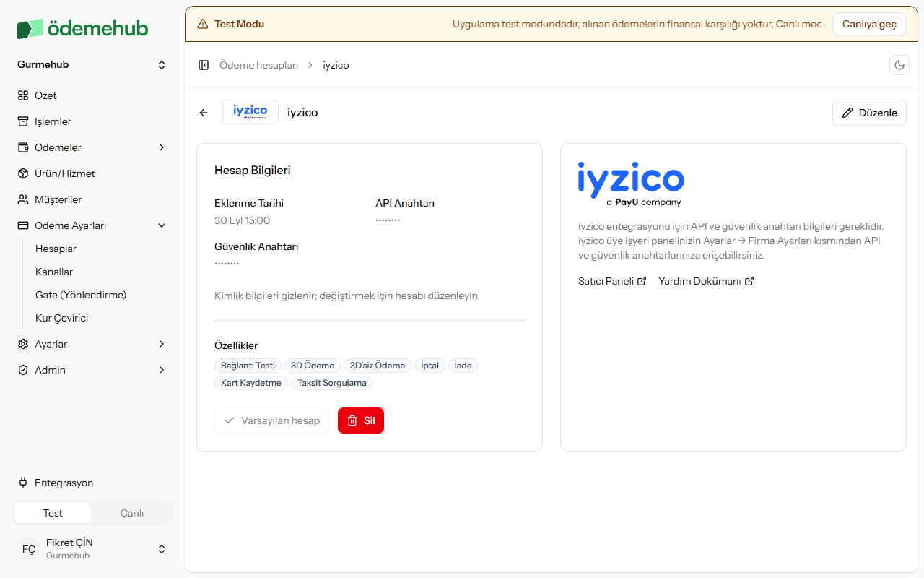
Task: Expand the Ayarlar submenu chevron
Action: pyautogui.click(x=162, y=344)
